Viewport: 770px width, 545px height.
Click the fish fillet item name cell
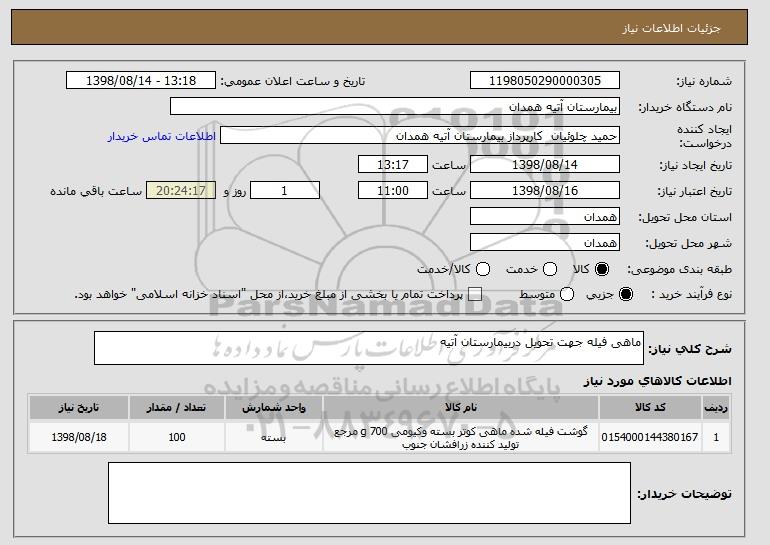tap(461, 437)
